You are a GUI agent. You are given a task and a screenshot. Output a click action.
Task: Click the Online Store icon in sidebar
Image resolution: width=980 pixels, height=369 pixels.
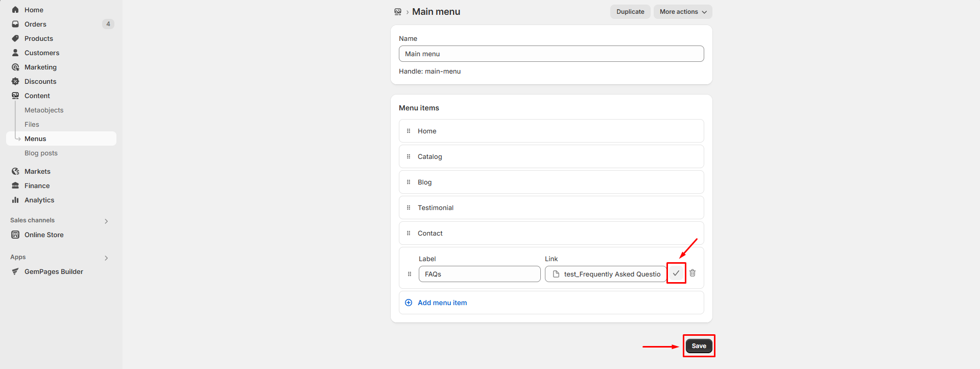coord(15,235)
